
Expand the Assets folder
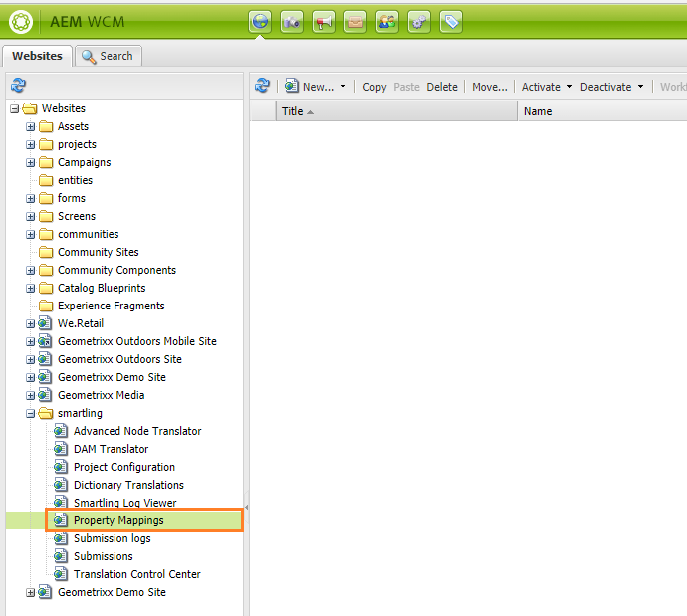coord(30,127)
